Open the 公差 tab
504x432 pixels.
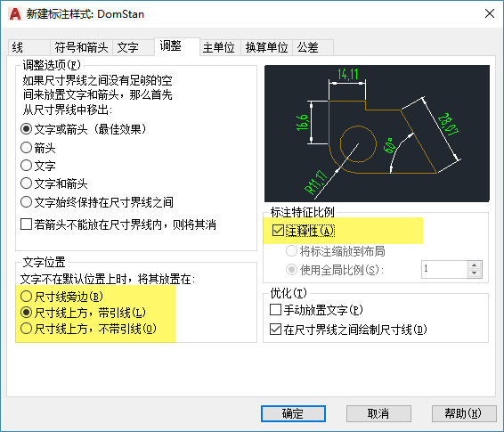pos(313,47)
